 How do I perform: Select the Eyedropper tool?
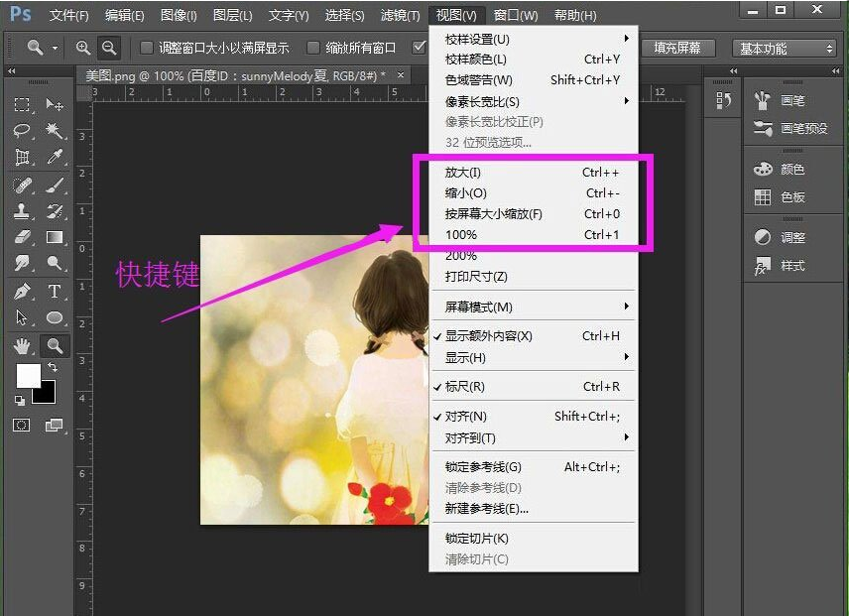coord(55,157)
